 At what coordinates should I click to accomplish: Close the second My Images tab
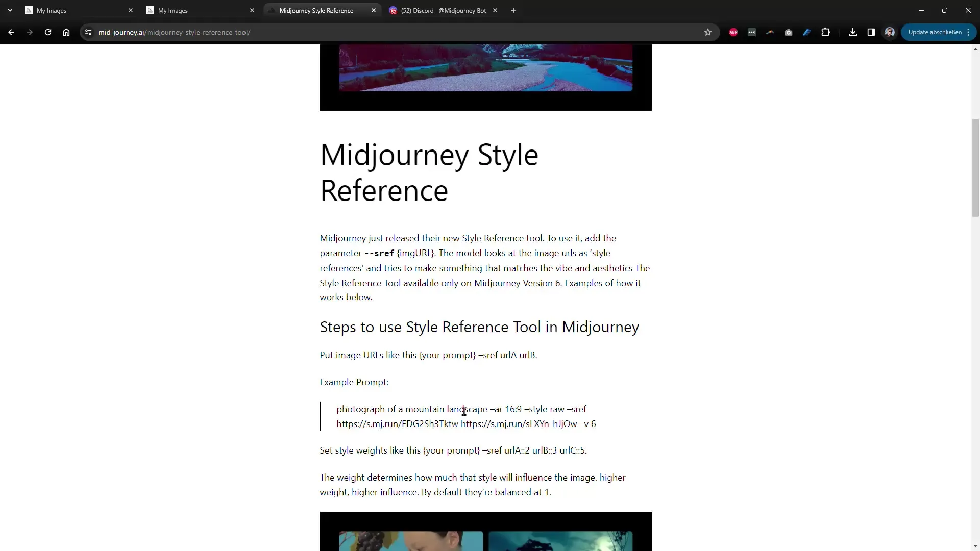(x=252, y=10)
